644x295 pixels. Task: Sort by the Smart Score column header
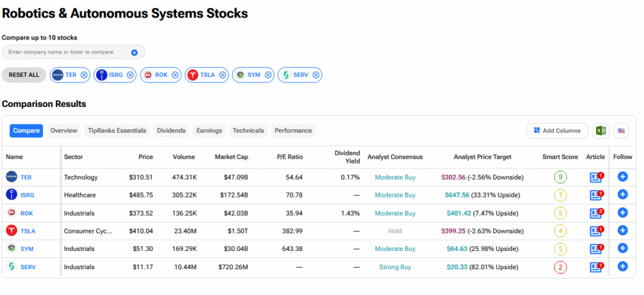pos(558,157)
